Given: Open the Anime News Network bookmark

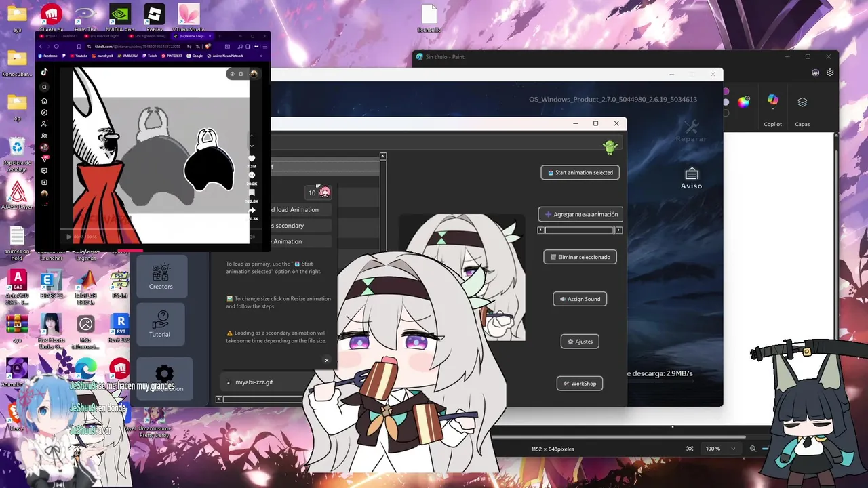Looking at the screenshot, I should (225, 56).
